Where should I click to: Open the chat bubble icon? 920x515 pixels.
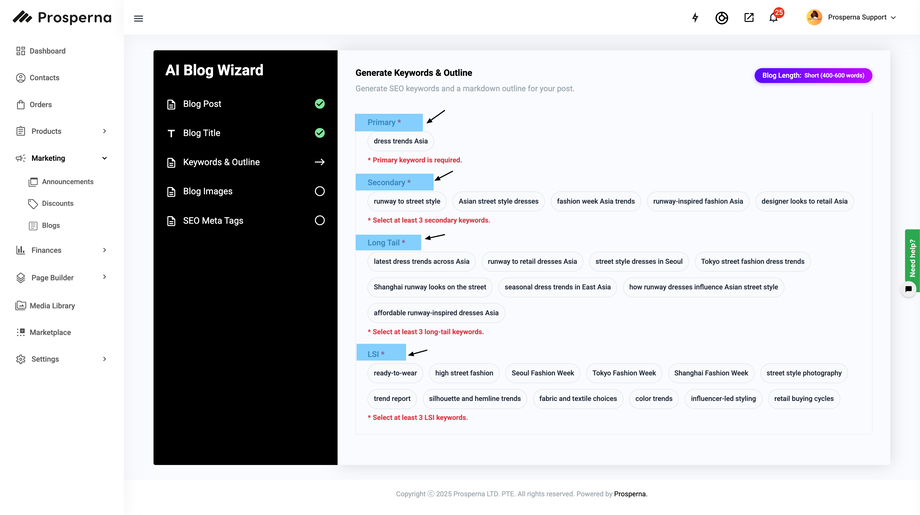pyautogui.click(x=908, y=289)
